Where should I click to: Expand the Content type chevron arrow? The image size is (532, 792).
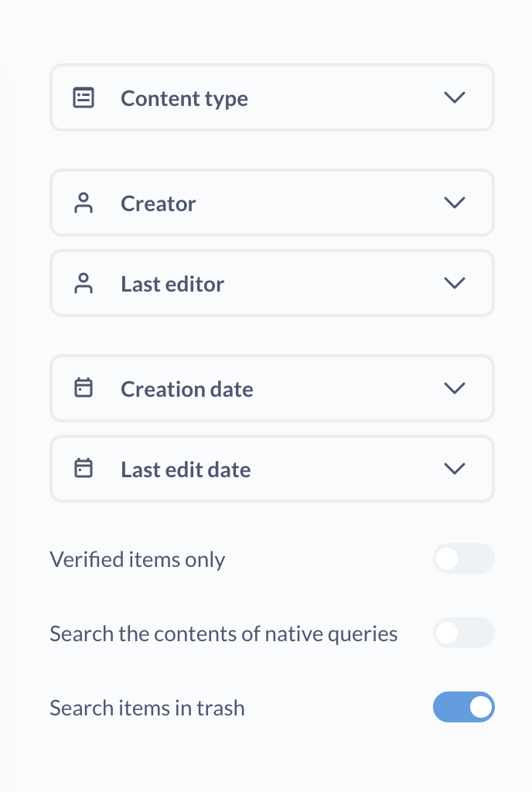click(455, 97)
